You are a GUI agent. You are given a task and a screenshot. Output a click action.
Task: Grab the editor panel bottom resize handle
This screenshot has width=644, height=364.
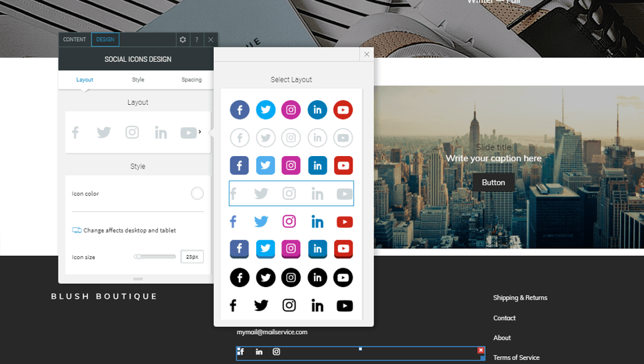pos(138,279)
